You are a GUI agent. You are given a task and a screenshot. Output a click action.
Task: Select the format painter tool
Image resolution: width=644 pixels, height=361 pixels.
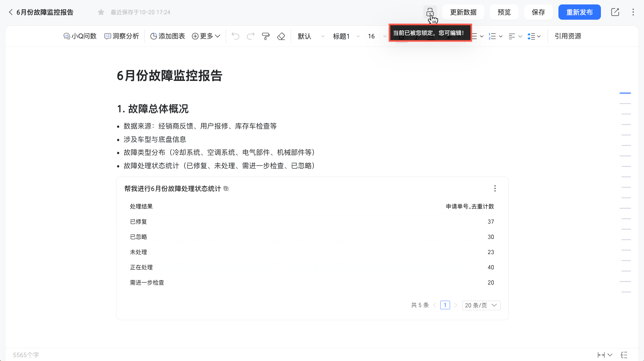(x=266, y=36)
